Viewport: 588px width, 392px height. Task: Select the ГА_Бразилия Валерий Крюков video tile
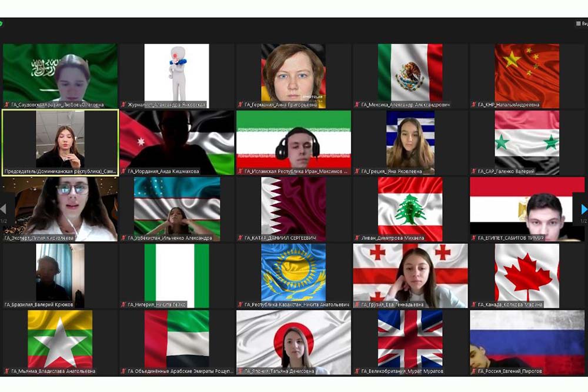click(x=60, y=276)
